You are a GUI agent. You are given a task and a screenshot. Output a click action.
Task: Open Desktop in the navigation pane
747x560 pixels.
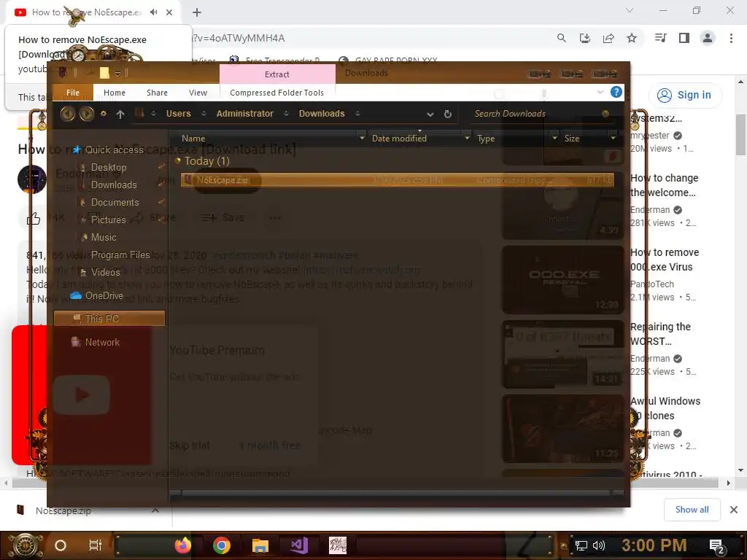pos(109,167)
